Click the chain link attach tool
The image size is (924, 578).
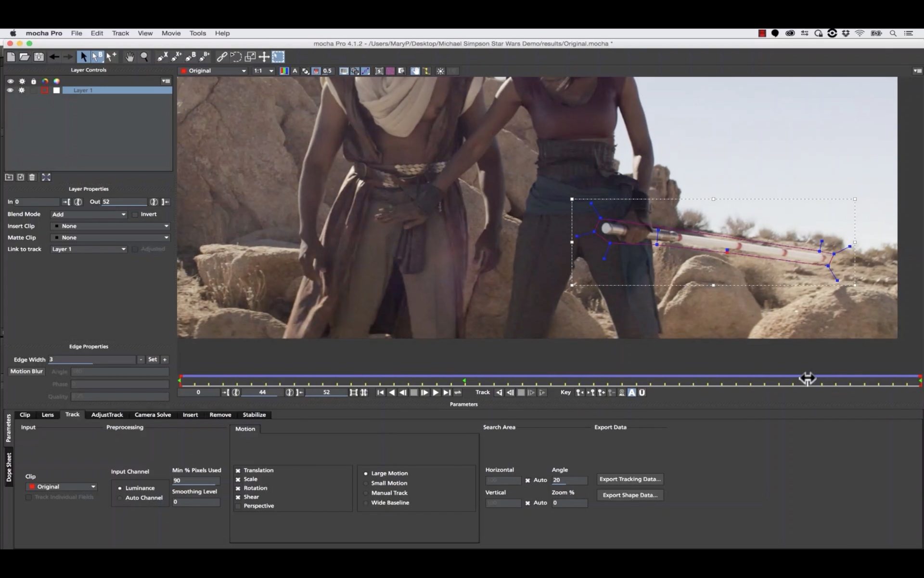(221, 57)
